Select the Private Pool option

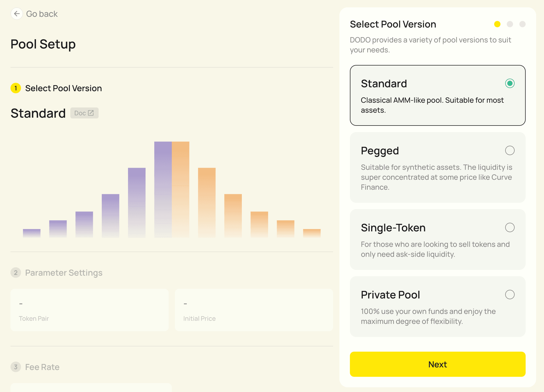tap(510, 295)
